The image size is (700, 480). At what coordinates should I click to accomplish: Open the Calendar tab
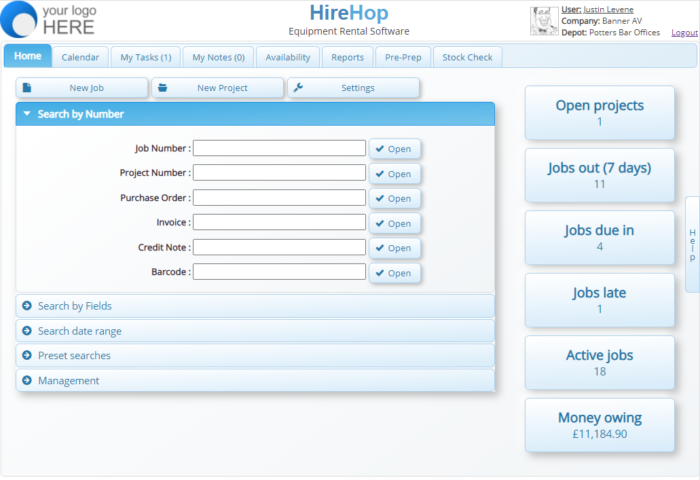[80, 57]
